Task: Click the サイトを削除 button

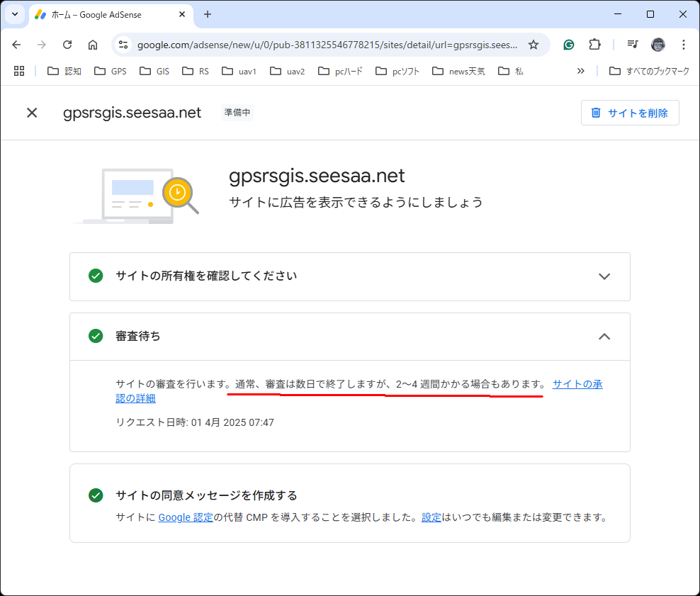Action: (x=630, y=113)
